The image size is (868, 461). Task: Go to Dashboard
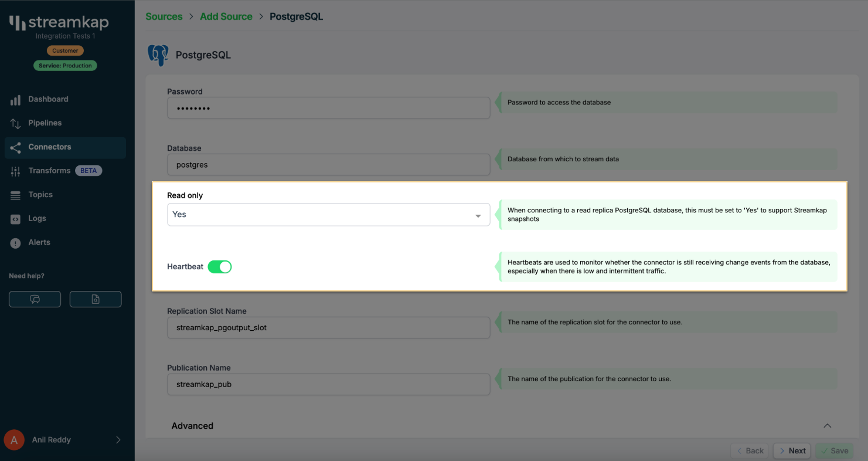pos(65,99)
